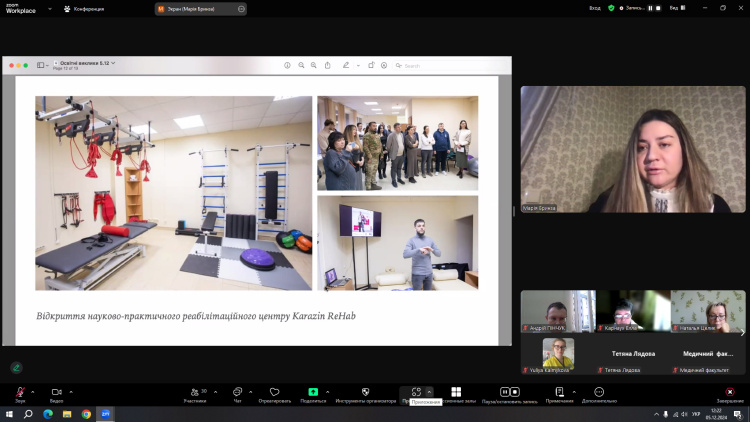Open Windows Start menu
Screen dimensions: 750x422
point(9,414)
